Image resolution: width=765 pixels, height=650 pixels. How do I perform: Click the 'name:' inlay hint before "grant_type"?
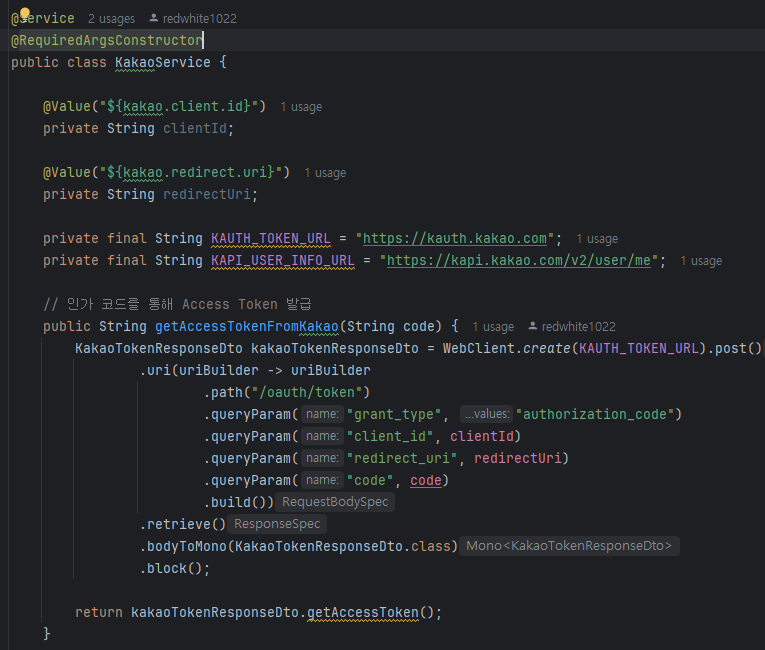click(322, 414)
